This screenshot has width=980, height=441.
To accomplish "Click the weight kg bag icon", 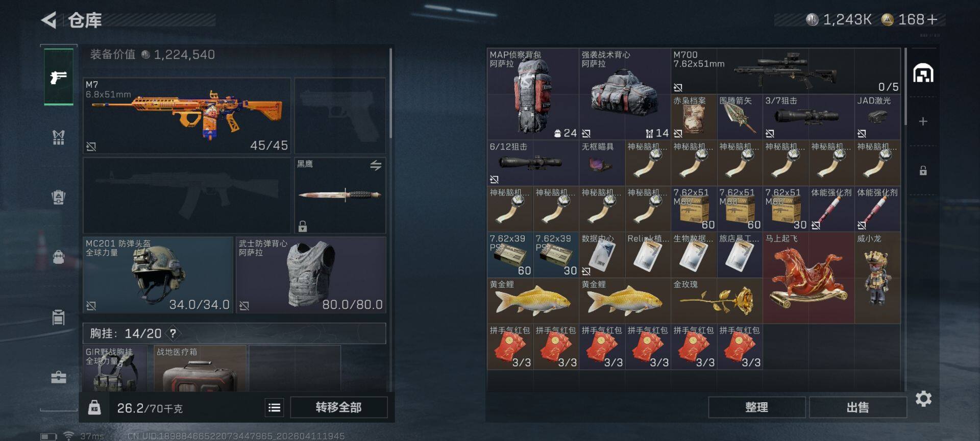I will pos(94,407).
